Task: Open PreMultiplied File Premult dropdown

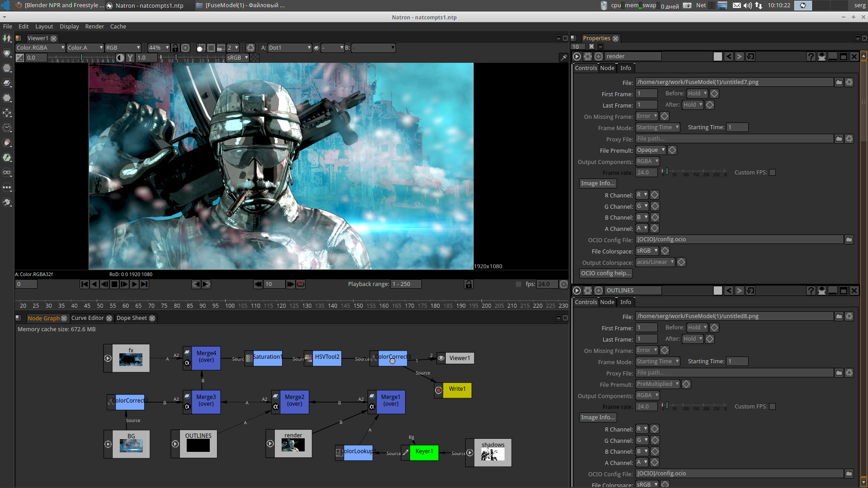Action: click(658, 384)
